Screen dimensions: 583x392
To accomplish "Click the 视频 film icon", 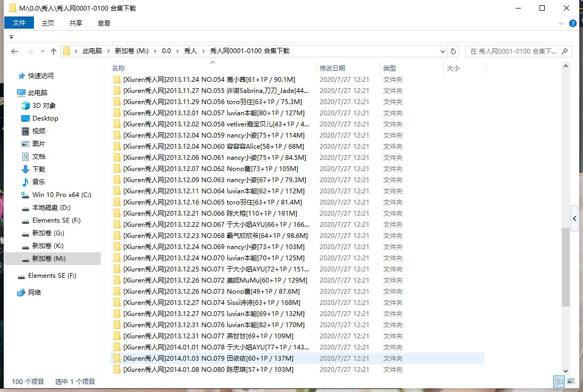I will (x=25, y=131).
